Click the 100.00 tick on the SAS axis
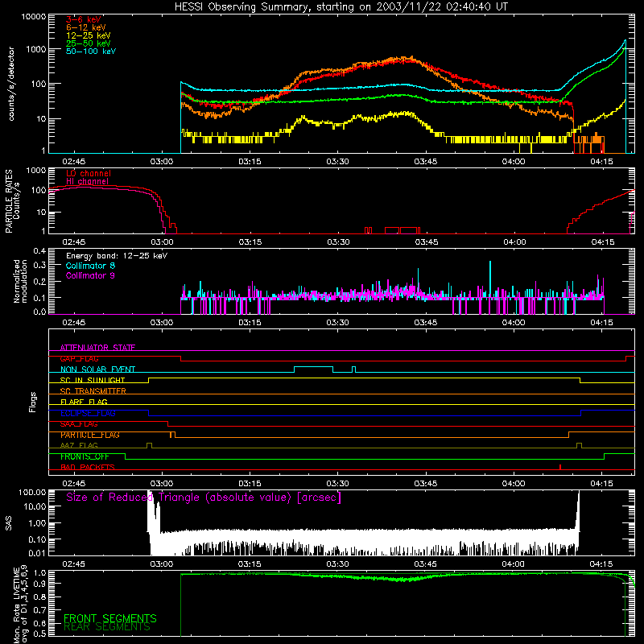 coord(32,492)
